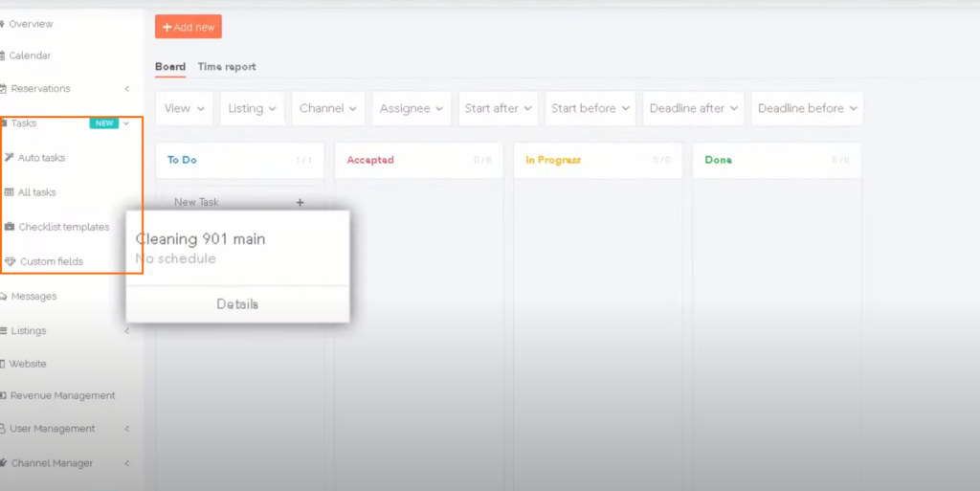
Task: Select the Board tab
Action: (170, 67)
